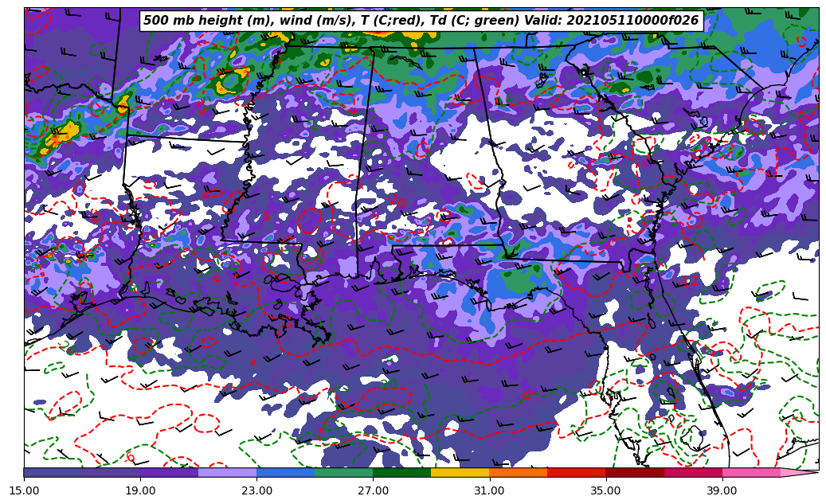The height and width of the screenshot is (504, 826).
Task: Click the 27.00 colorbar tick label
Action: point(373,490)
